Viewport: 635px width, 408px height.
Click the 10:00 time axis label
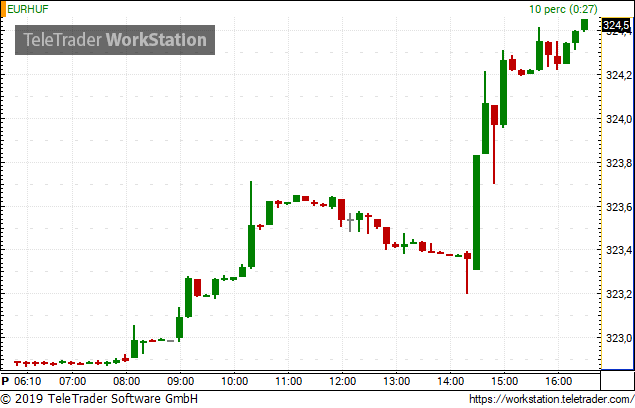click(234, 381)
